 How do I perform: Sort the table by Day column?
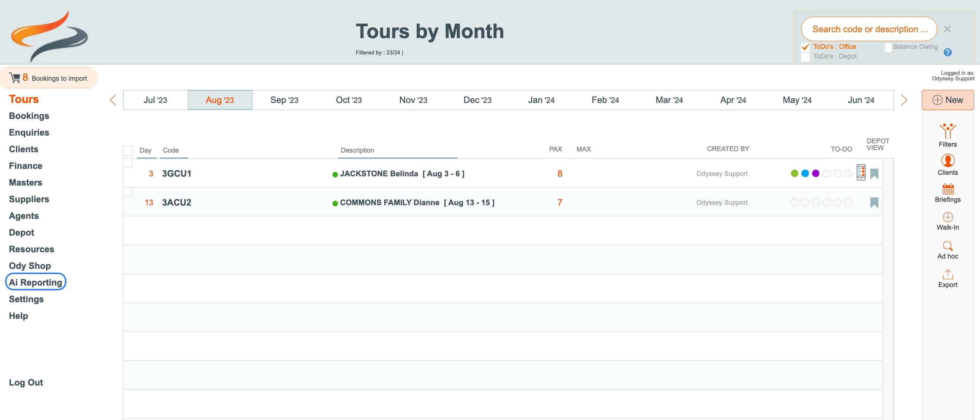(x=145, y=150)
